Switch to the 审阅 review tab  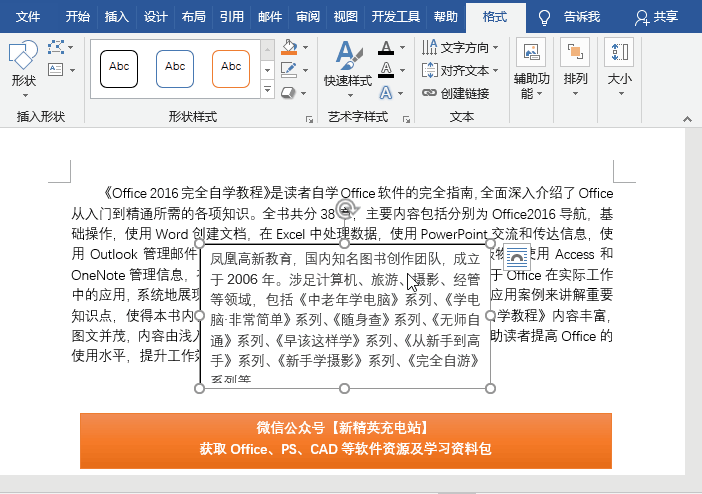click(x=308, y=17)
